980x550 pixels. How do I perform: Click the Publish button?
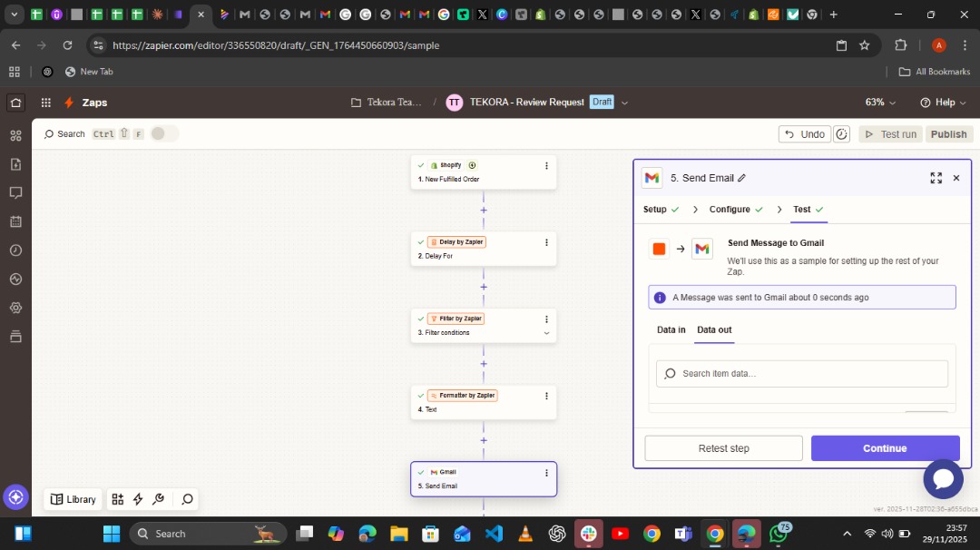[949, 133]
